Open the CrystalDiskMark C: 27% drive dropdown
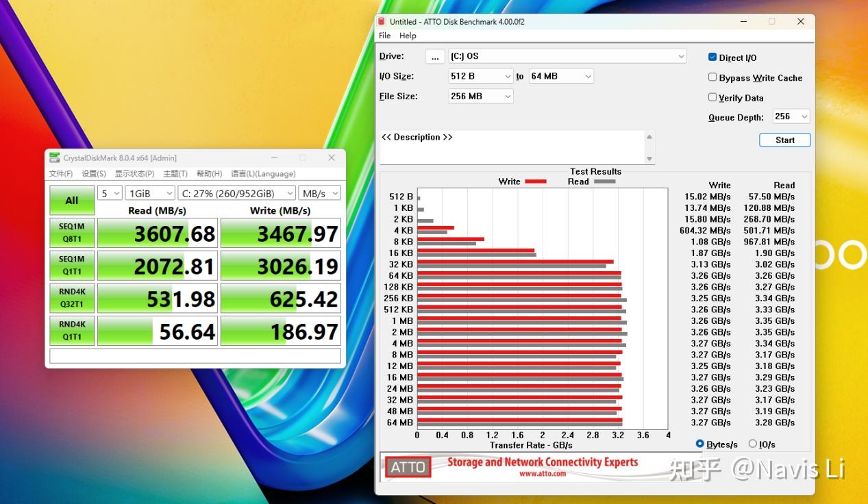The width and height of the screenshot is (868, 504). (237, 193)
